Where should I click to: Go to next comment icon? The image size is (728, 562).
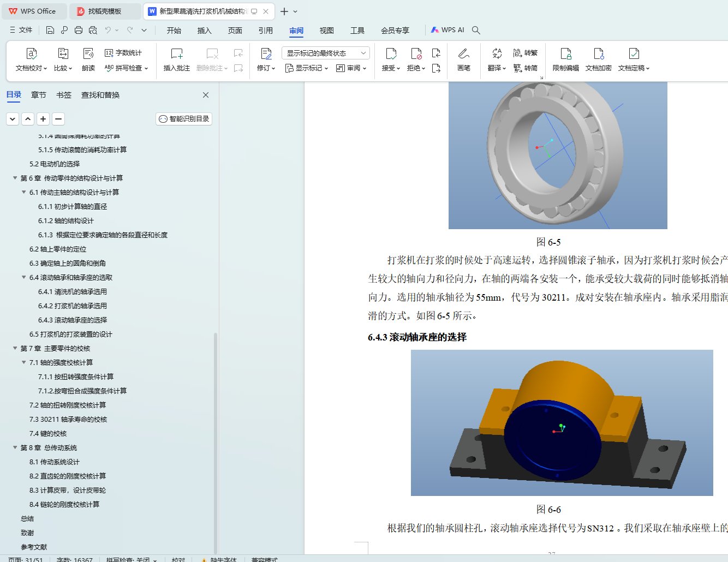point(238,68)
